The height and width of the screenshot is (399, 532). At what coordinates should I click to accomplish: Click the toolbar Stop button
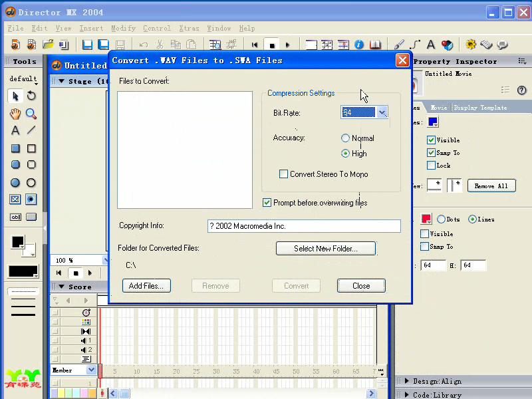click(272, 45)
